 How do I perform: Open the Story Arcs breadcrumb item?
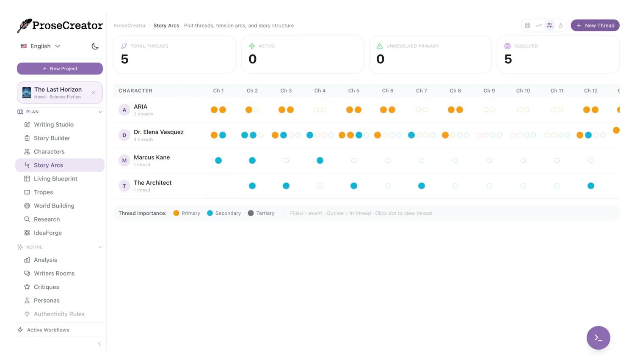166,25
